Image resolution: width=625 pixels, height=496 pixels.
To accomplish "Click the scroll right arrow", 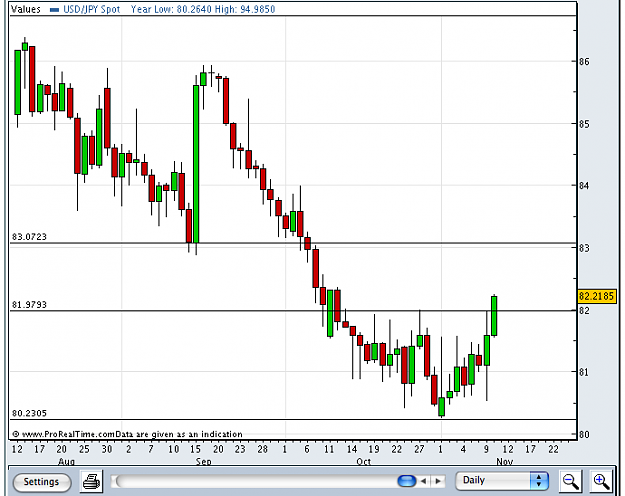I will pyautogui.click(x=438, y=481).
